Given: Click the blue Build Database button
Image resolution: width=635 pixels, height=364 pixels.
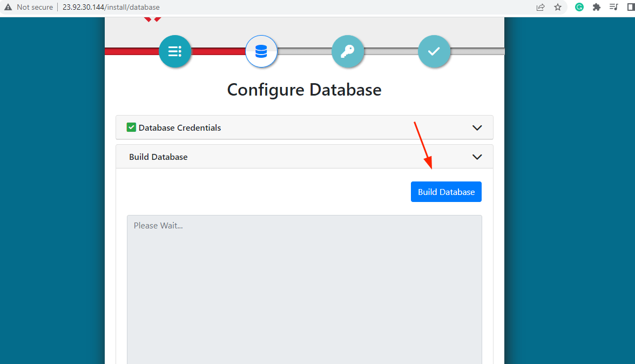Looking at the screenshot, I should pyautogui.click(x=446, y=192).
